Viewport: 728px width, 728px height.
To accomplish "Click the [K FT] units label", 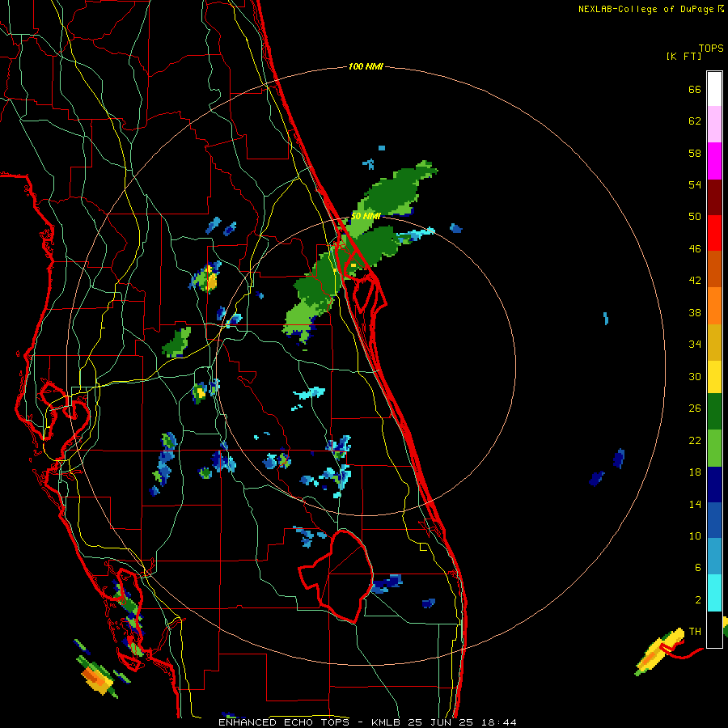I will pyautogui.click(x=684, y=56).
